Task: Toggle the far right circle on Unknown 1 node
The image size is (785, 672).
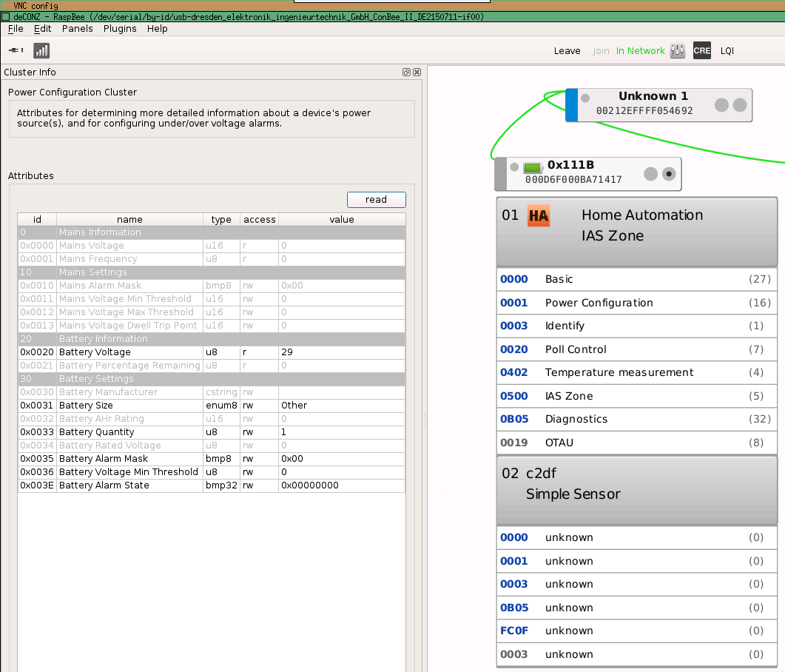Action: pos(740,104)
